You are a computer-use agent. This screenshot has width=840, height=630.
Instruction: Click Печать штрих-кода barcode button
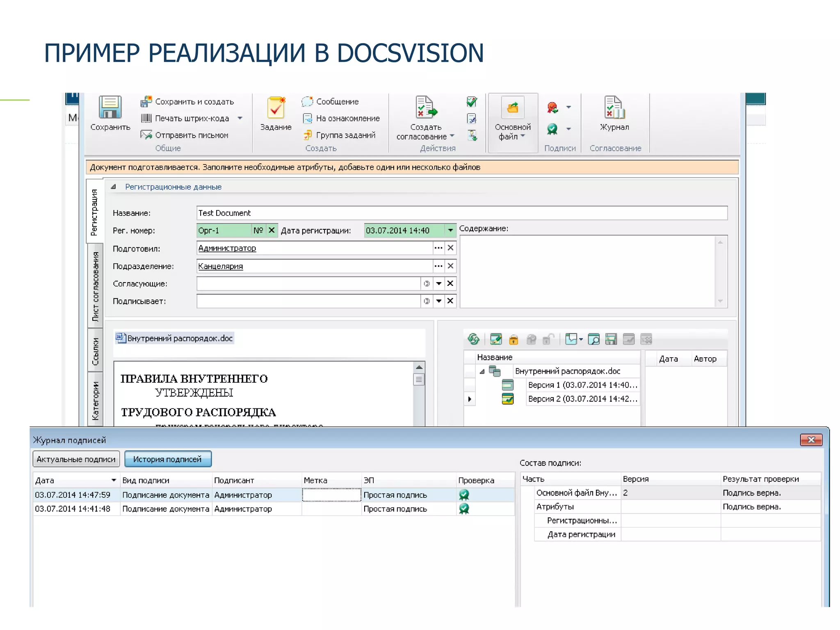coord(185,118)
